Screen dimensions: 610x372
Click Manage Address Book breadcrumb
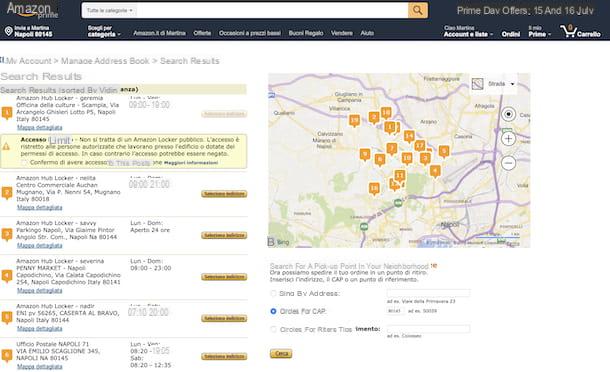(105, 61)
